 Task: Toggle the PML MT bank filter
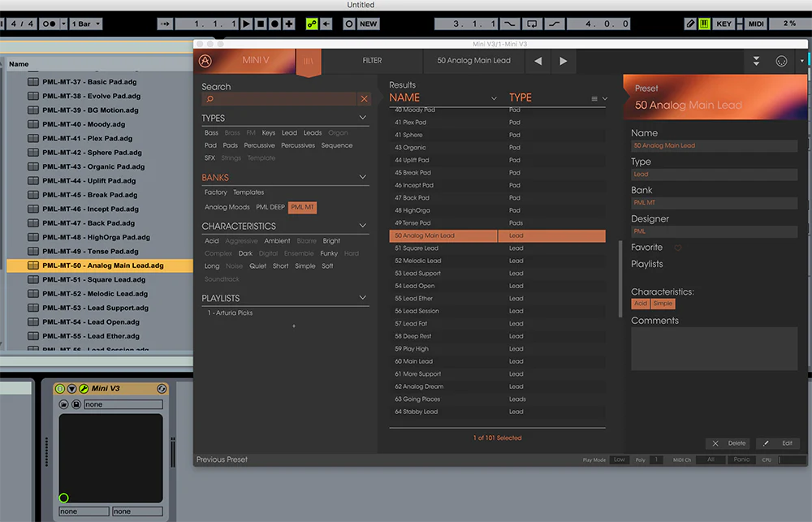[303, 207]
